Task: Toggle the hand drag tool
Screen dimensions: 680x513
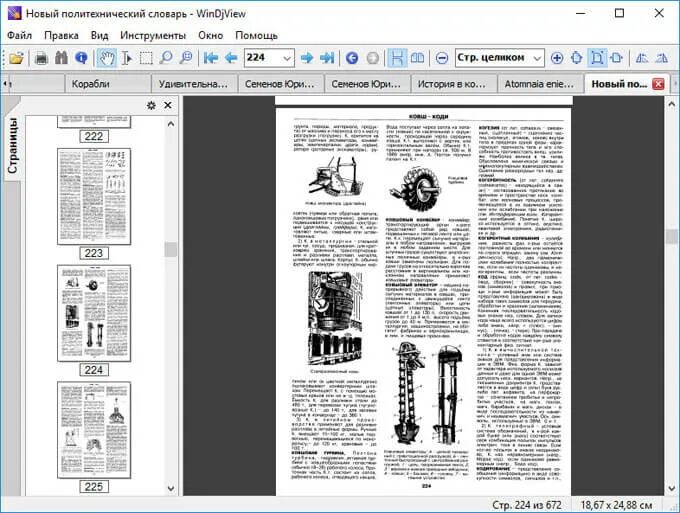Action: click(x=106, y=58)
